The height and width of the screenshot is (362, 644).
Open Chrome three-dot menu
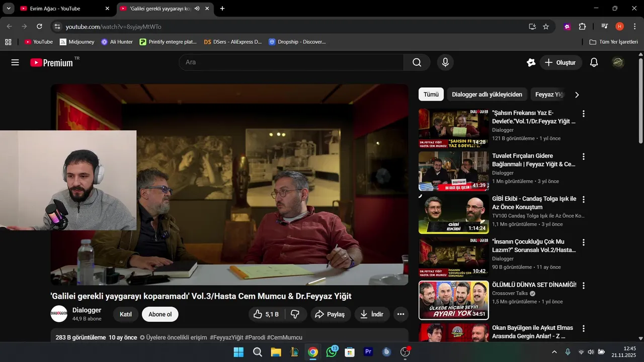pyautogui.click(x=634, y=27)
